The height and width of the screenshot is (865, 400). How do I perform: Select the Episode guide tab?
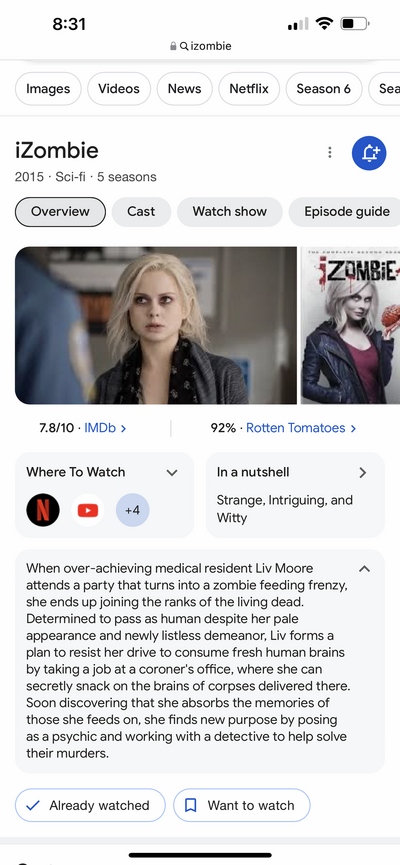[346, 211]
